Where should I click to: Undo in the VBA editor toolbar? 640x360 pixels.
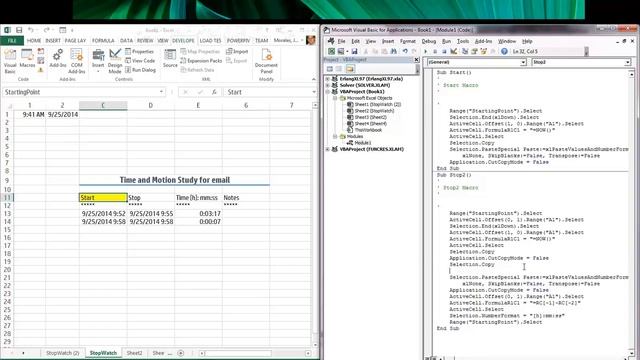[405, 51]
